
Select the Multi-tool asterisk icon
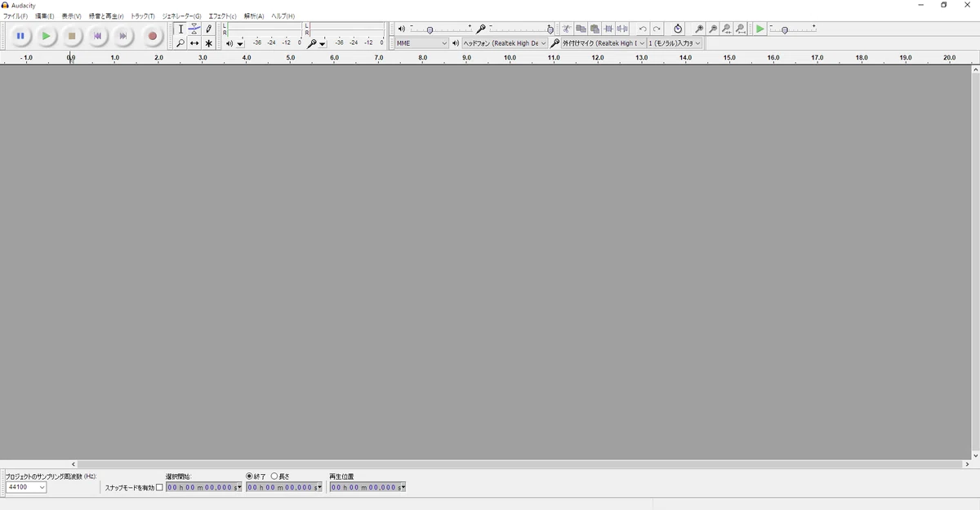tap(208, 43)
